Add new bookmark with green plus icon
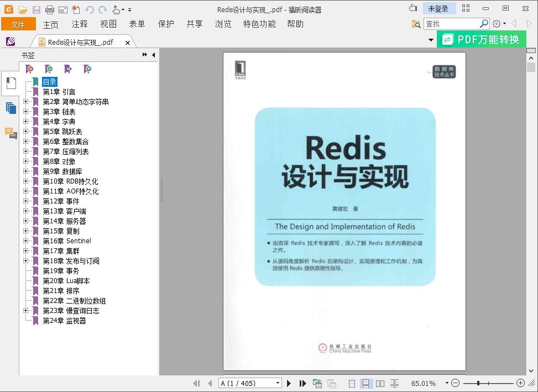The height and width of the screenshot is (392, 538). coord(49,69)
